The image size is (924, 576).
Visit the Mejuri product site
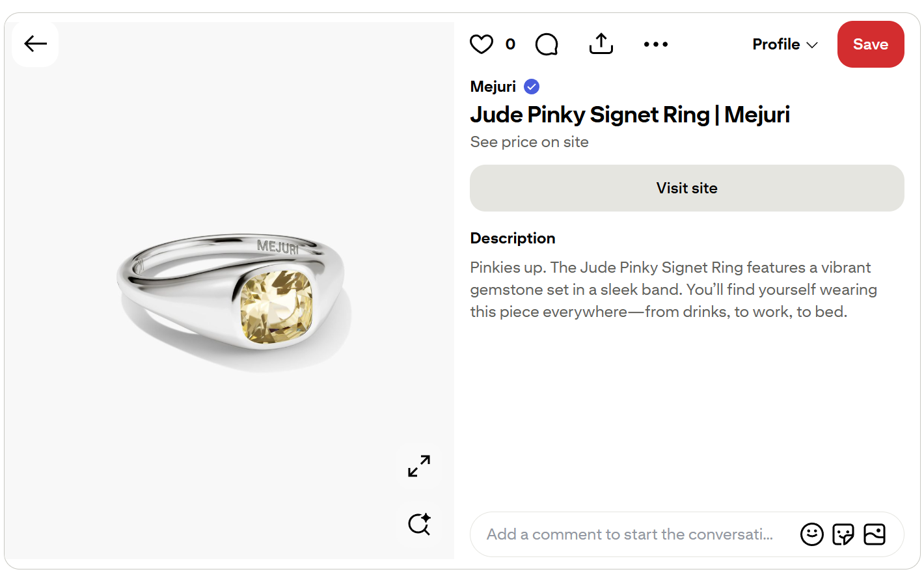(686, 188)
